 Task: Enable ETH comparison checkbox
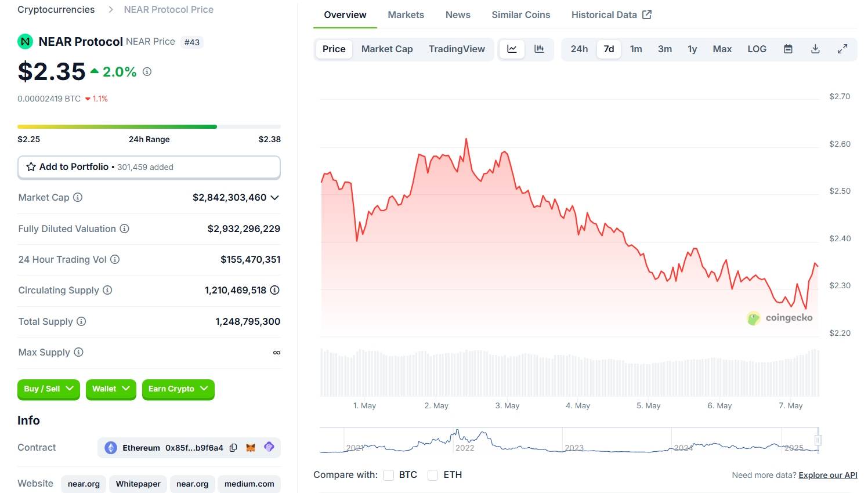click(433, 475)
